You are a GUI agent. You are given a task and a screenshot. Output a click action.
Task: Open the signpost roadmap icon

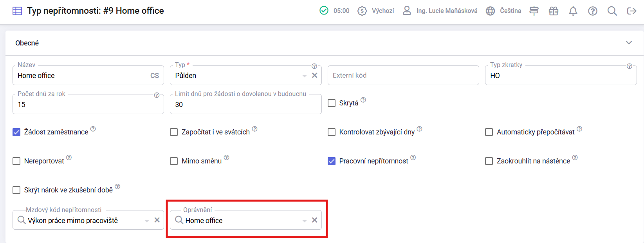pyautogui.click(x=534, y=11)
